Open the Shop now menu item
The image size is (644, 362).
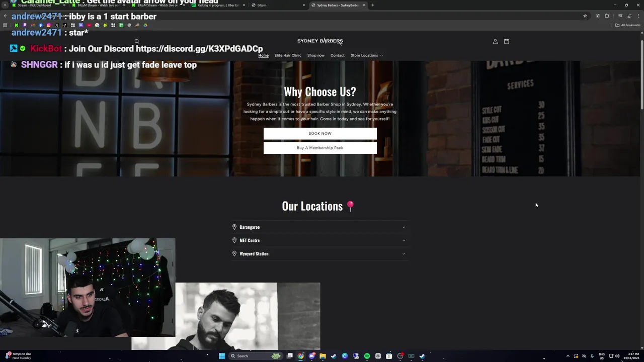316,55
